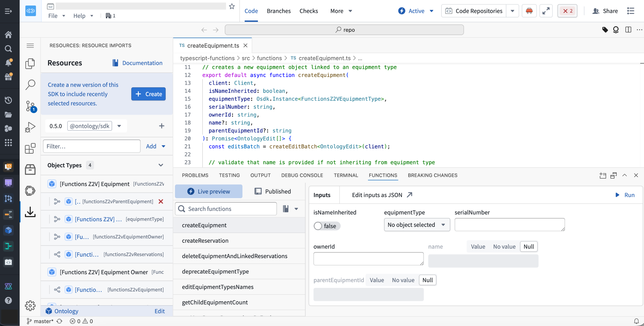The height and width of the screenshot is (326, 644).
Task: Set name input to No value
Action: (504, 247)
